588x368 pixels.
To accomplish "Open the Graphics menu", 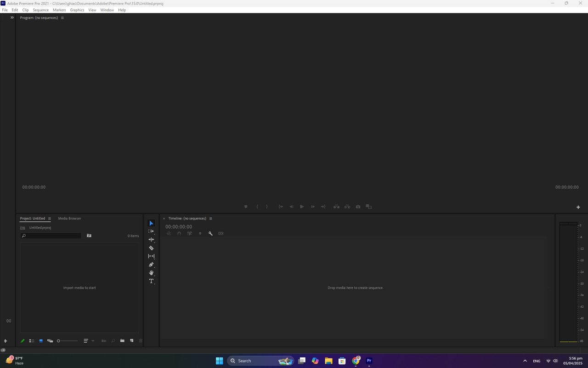I will (77, 10).
